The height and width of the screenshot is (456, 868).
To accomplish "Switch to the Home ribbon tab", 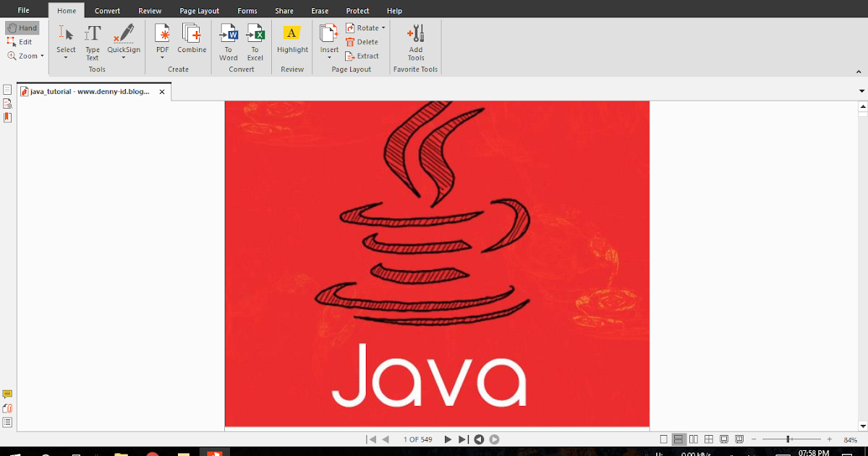I will click(67, 11).
